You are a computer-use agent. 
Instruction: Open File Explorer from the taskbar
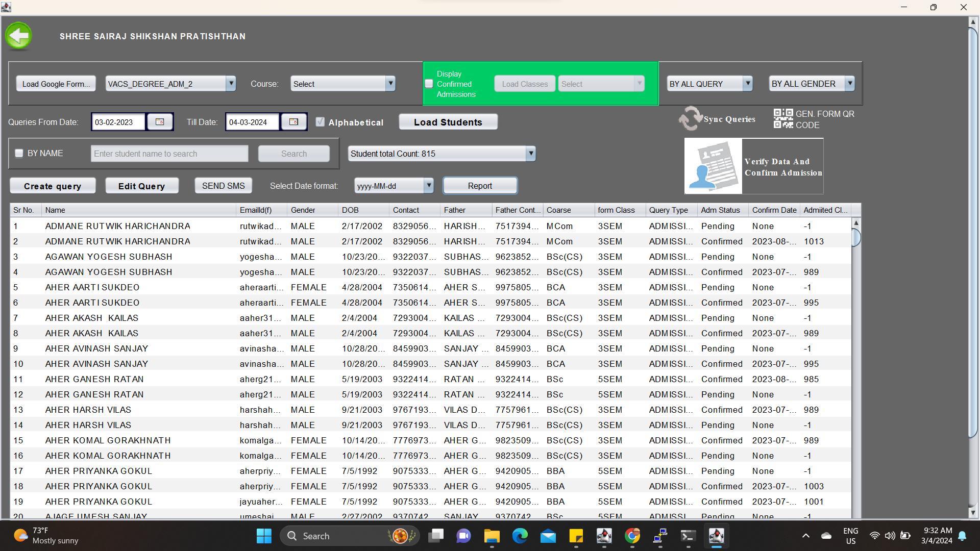[x=492, y=536]
